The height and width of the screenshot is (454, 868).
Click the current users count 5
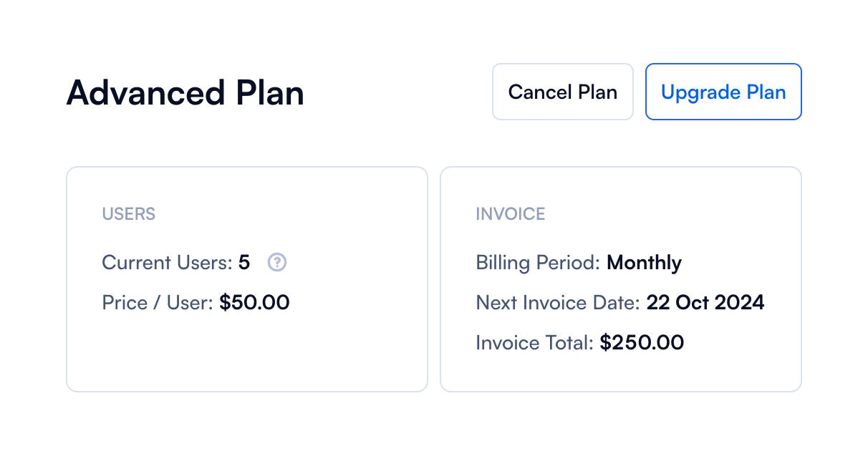point(244,263)
